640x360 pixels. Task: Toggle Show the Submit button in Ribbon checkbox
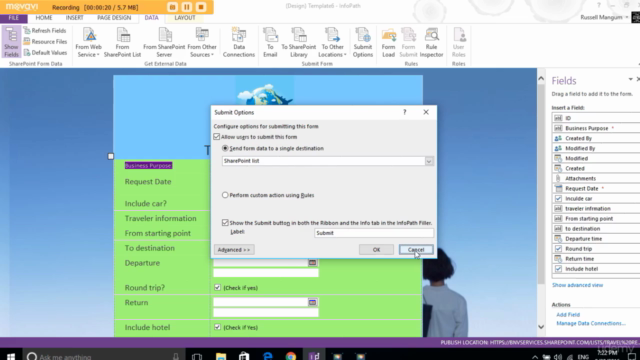pyautogui.click(x=225, y=223)
